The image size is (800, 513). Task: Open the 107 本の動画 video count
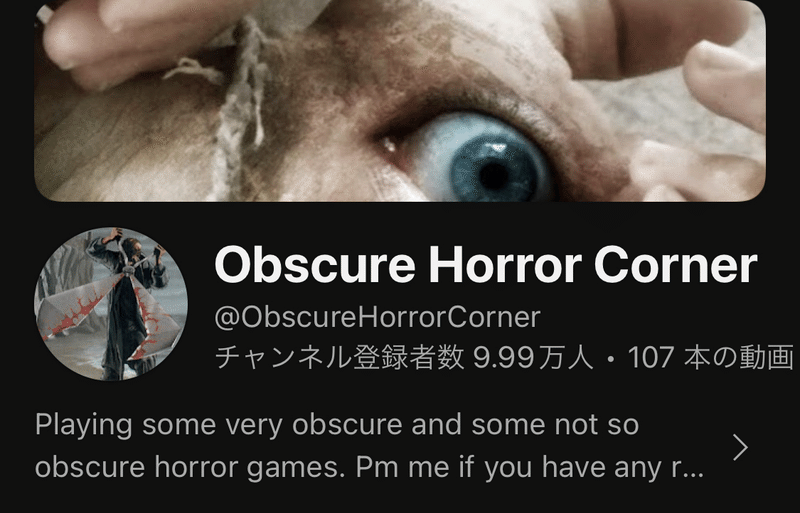(711, 357)
